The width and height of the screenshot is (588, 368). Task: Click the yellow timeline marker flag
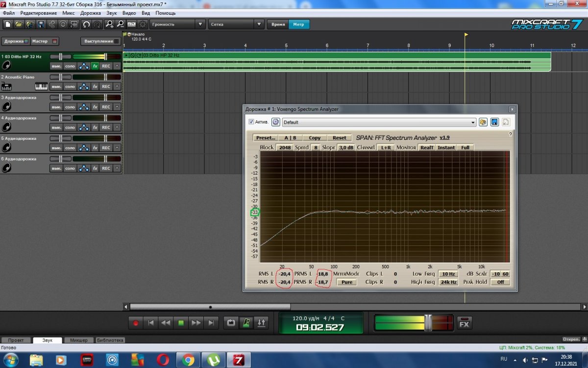click(x=466, y=34)
